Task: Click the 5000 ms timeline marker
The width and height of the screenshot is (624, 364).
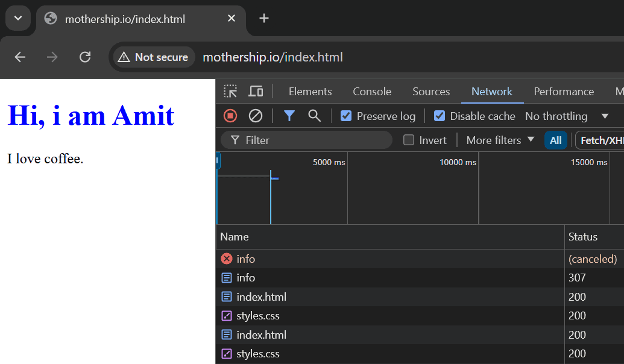Action: [329, 162]
